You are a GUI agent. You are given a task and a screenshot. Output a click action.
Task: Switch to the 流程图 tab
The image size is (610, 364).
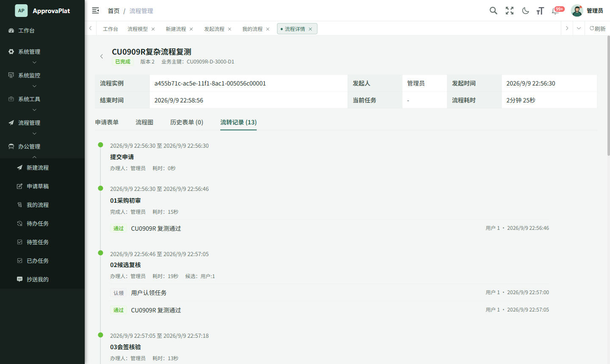[x=144, y=122]
